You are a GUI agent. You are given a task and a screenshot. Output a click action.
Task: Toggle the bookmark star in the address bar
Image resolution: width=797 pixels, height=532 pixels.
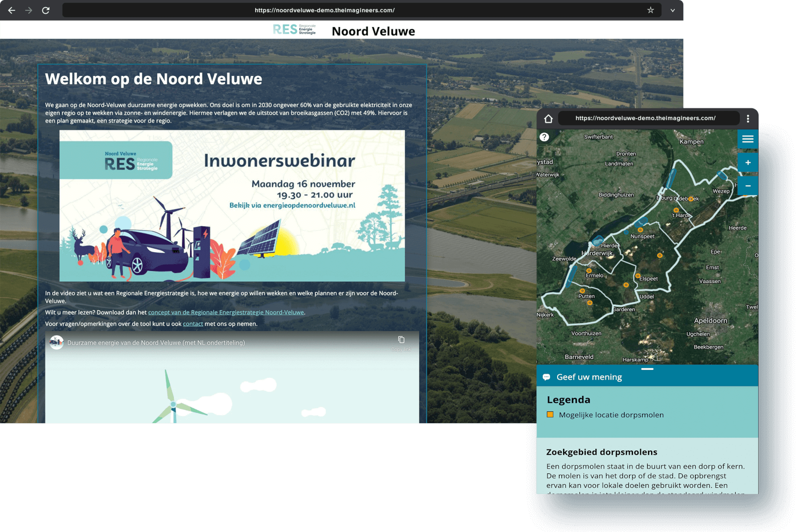pos(651,10)
